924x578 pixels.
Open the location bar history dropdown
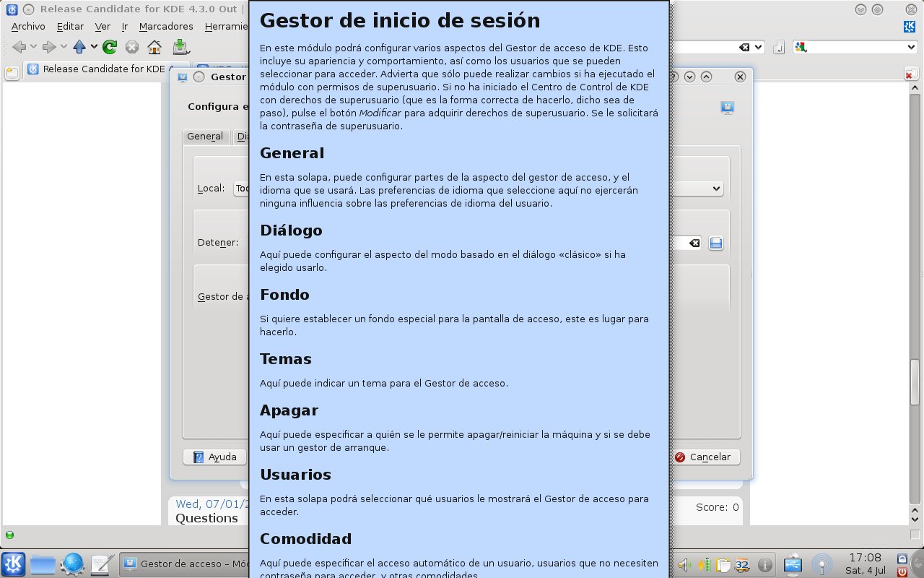click(x=758, y=47)
